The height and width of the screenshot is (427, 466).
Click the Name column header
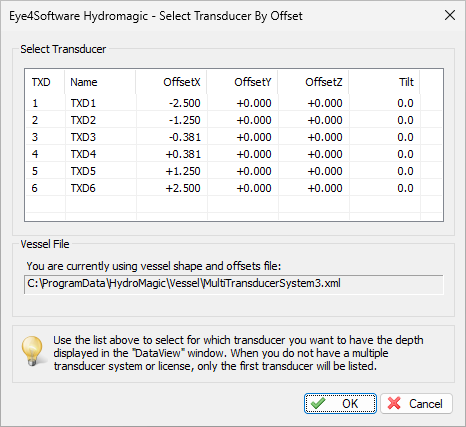point(100,82)
